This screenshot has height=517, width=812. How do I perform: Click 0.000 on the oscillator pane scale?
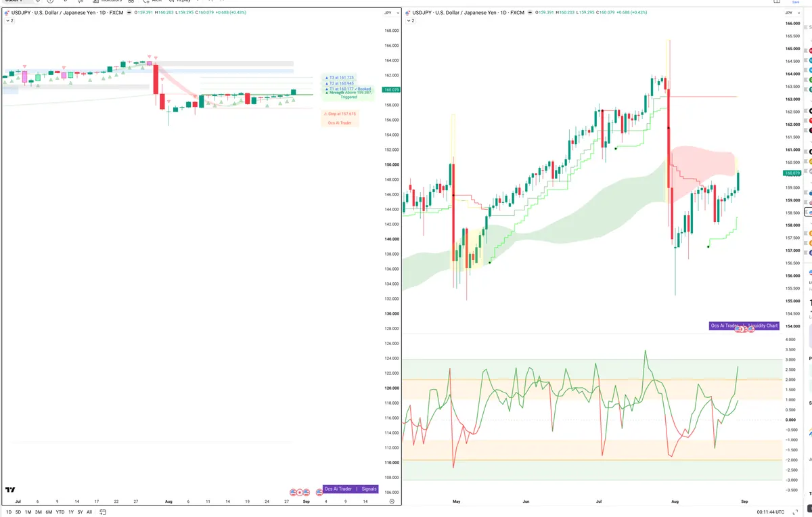790,420
